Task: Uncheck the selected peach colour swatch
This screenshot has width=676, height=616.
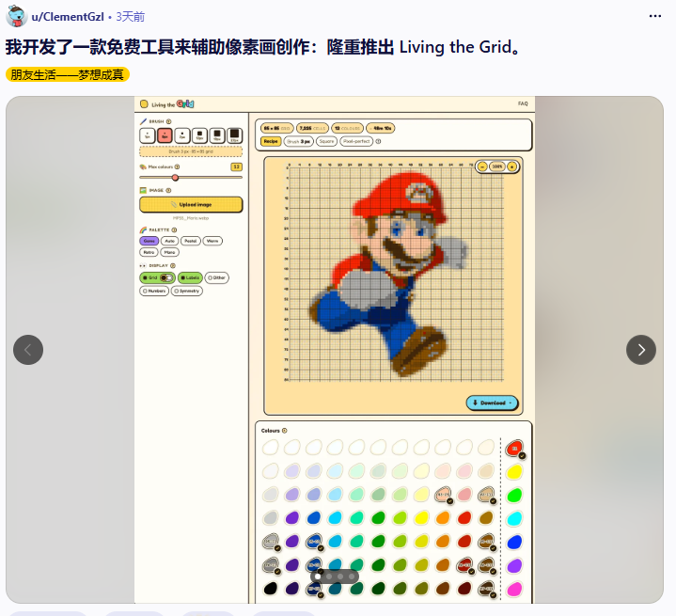Action: tap(443, 494)
